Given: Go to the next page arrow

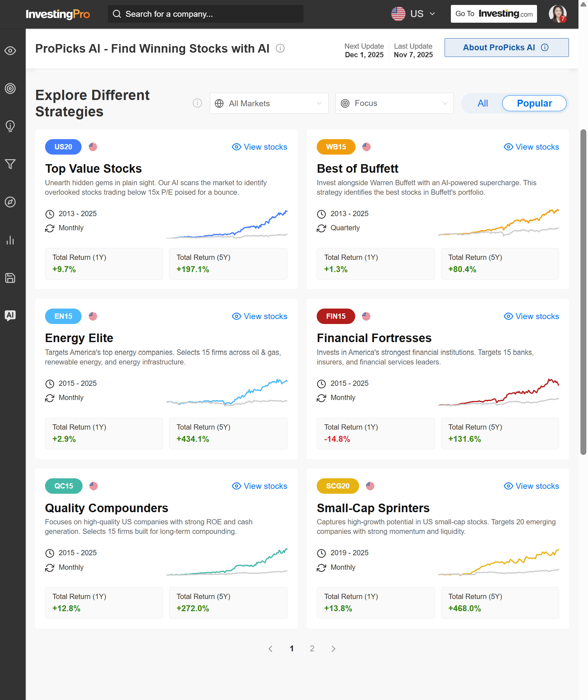Looking at the screenshot, I should pos(333,649).
